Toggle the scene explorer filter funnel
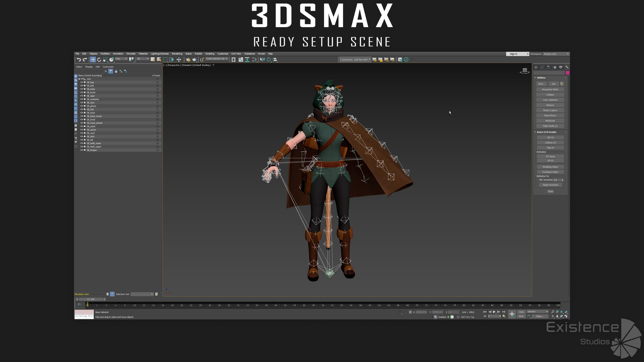644x362 pixels. point(111,71)
